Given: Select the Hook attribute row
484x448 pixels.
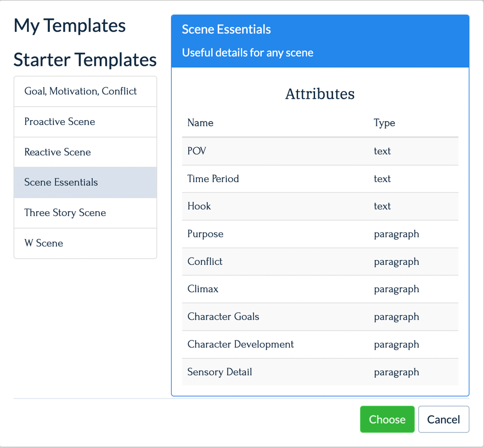Looking at the screenshot, I should (x=319, y=206).
